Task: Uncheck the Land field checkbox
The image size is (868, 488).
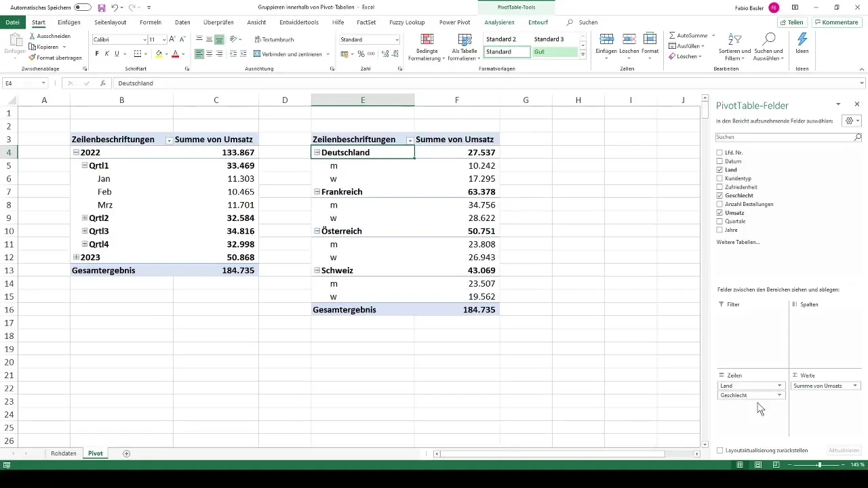Action: [719, 170]
